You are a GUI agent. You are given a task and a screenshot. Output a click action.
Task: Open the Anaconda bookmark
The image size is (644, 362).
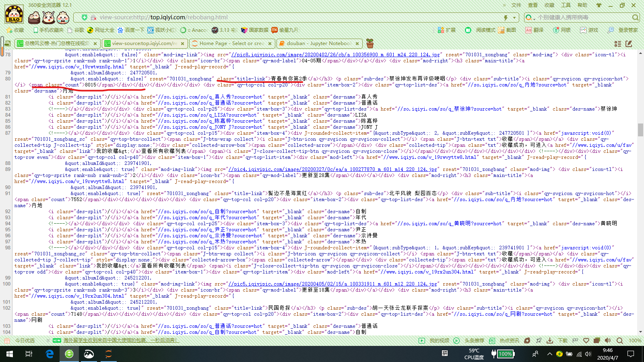pyautogui.click(x=194, y=30)
